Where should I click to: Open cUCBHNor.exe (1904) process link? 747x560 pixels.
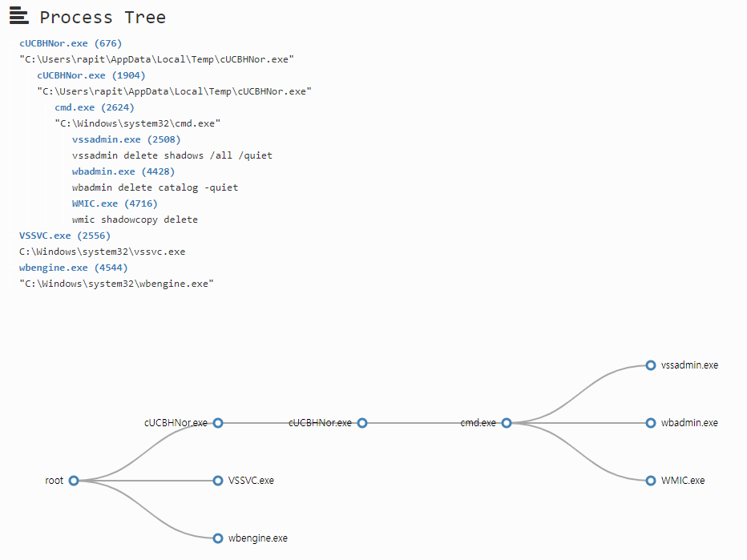click(91, 75)
